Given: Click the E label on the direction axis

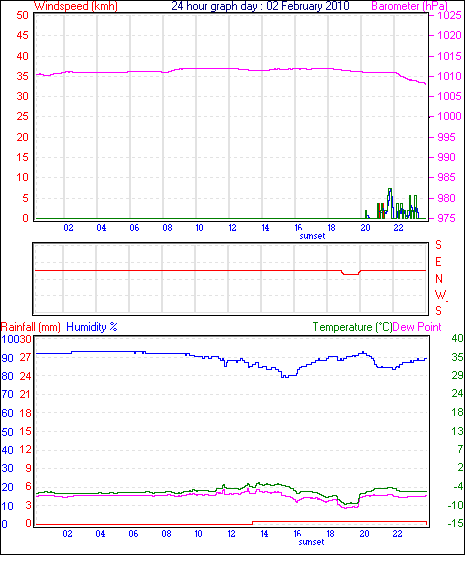Looking at the screenshot, I should [438, 262].
